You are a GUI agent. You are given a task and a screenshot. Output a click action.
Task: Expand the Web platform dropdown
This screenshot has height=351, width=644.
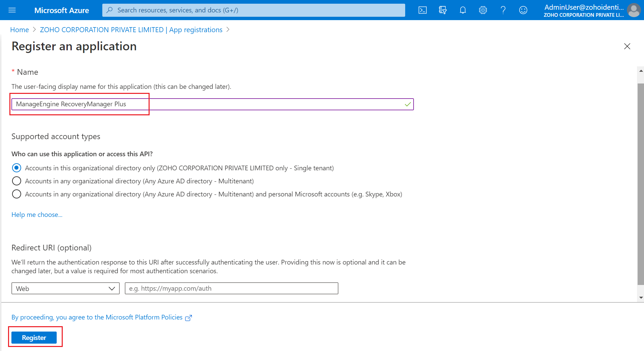point(65,288)
